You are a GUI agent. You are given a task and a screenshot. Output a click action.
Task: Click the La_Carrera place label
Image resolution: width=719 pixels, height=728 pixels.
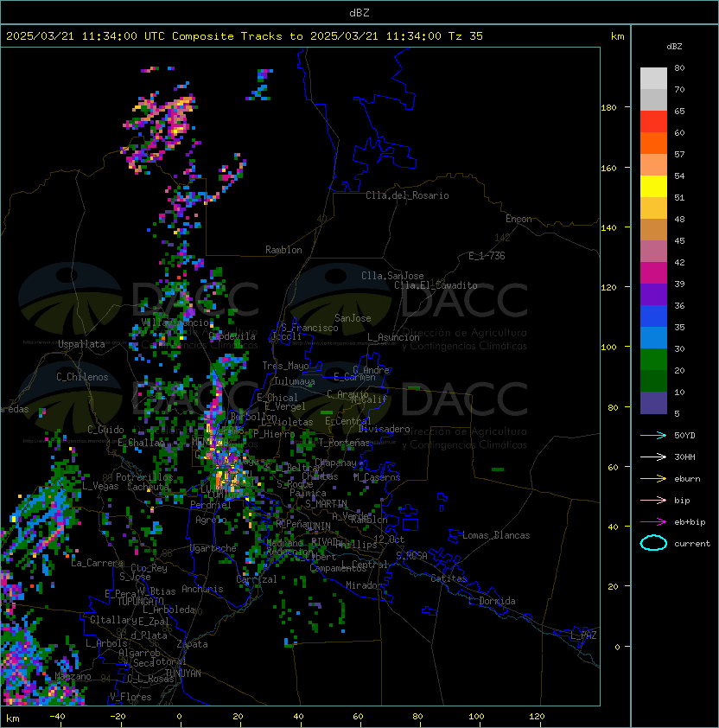click(x=98, y=563)
